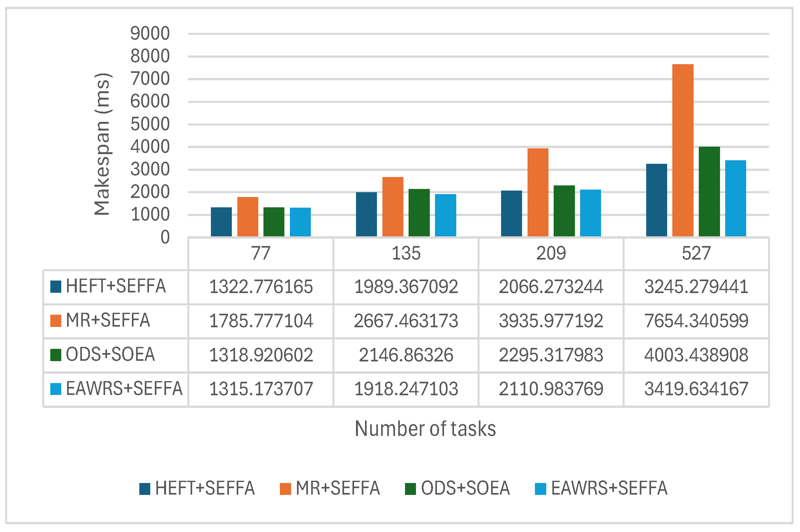Select the Makespan (ms) axis title

(x=102, y=144)
